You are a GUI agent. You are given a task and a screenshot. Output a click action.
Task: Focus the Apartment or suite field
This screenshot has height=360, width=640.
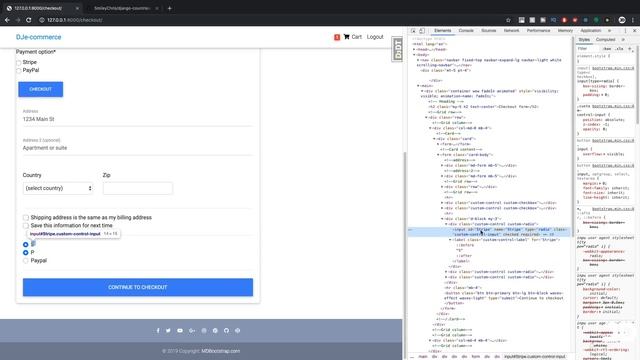(138, 148)
